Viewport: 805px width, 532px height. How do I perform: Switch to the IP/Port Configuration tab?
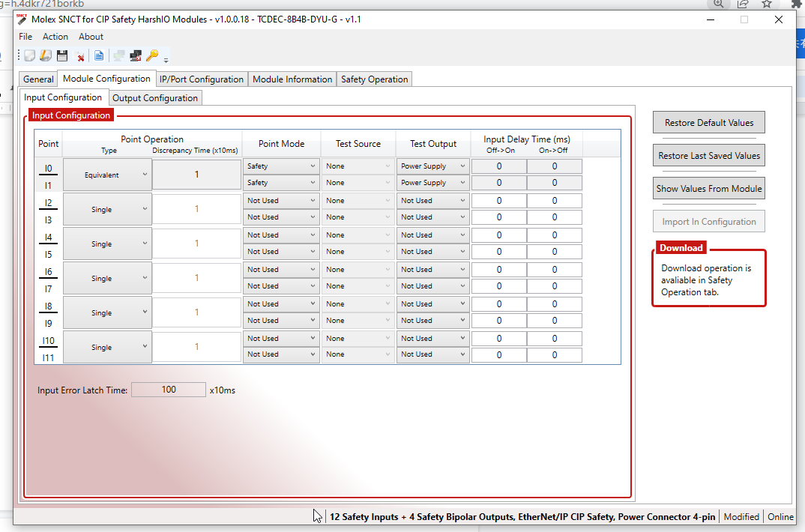pos(201,79)
